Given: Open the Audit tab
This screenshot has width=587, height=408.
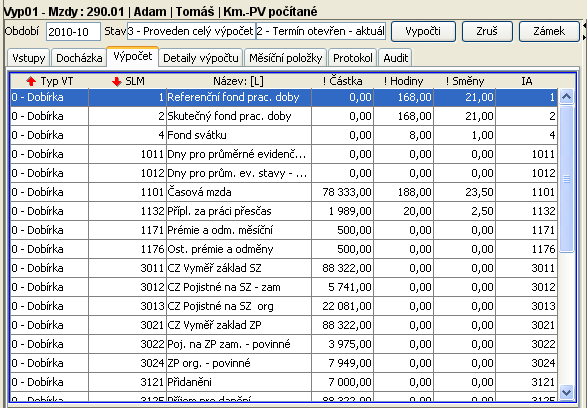Looking at the screenshot, I should (x=395, y=58).
